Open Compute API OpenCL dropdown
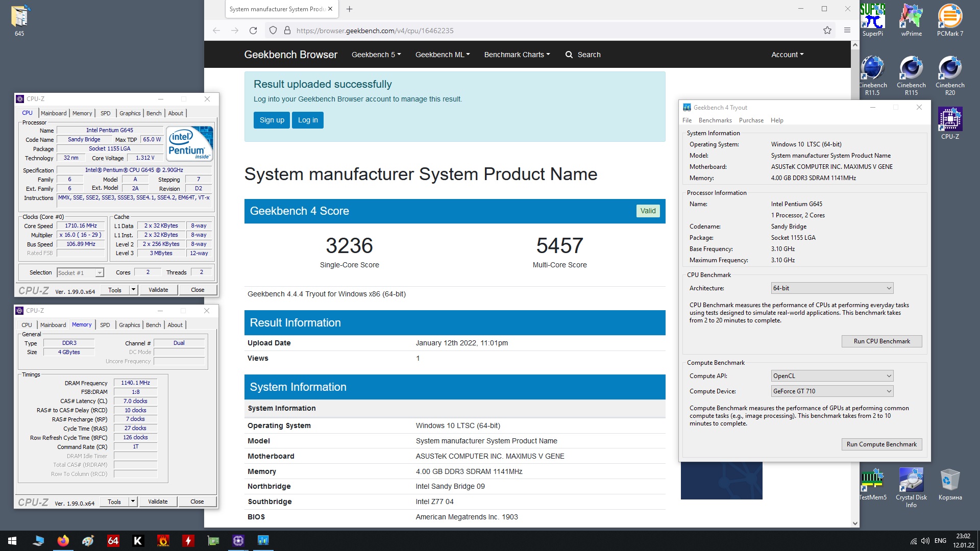Image resolution: width=980 pixels, height=551 pixels. pyautogui.click(x=832, y=376)
